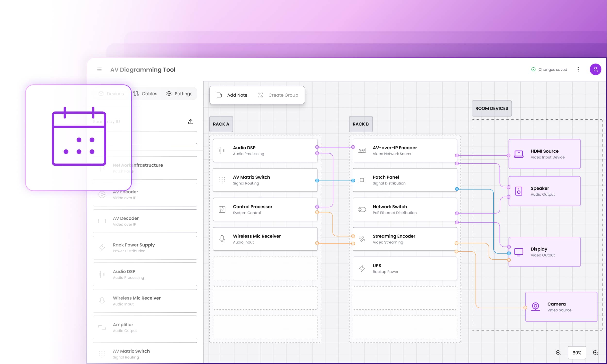
Task: Click the Create Group button
Action: point(278,95)
